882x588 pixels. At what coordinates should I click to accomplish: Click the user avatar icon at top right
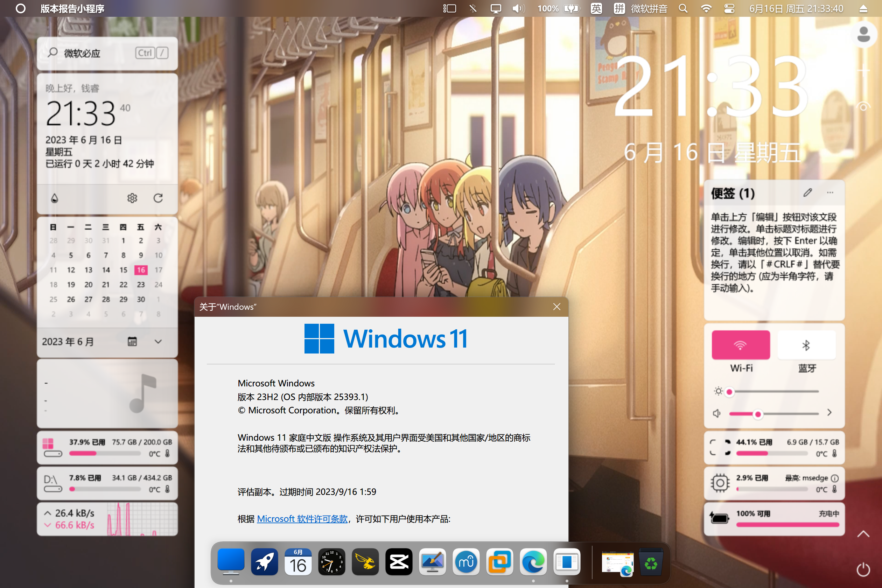pos(864,35)
